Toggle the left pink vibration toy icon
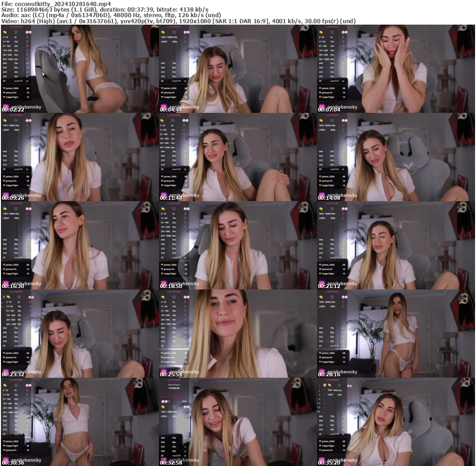The image size is (476, 466). (x=27, y=32)
